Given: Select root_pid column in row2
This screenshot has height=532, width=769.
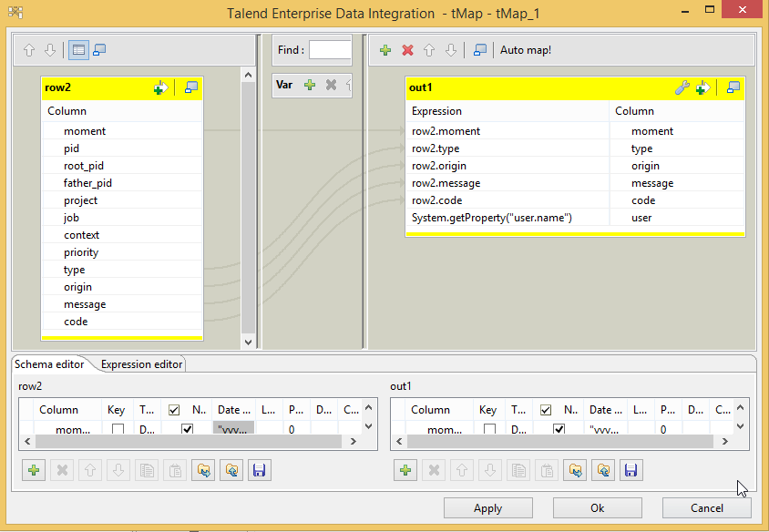Looking at the screenshot, I should click(123, 166).
